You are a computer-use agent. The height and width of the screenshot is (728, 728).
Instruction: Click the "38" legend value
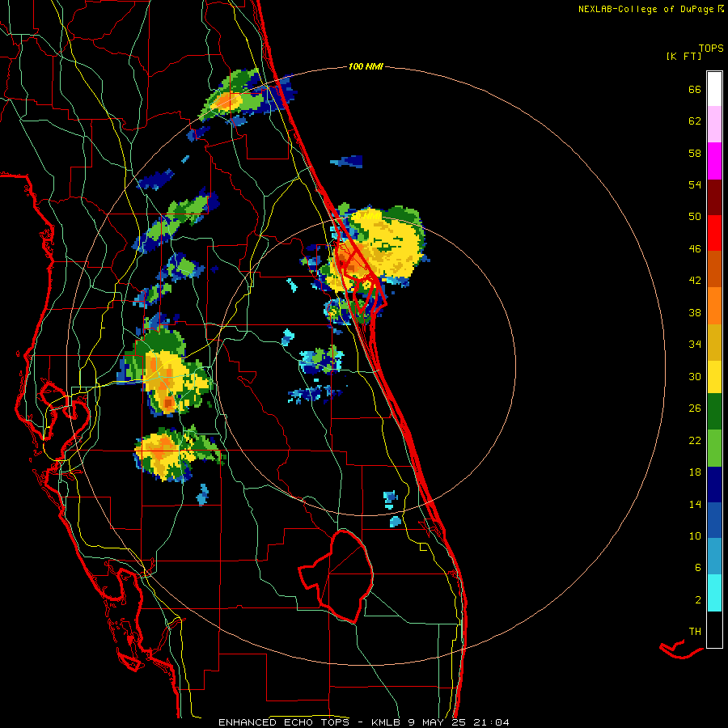point(695,312)
